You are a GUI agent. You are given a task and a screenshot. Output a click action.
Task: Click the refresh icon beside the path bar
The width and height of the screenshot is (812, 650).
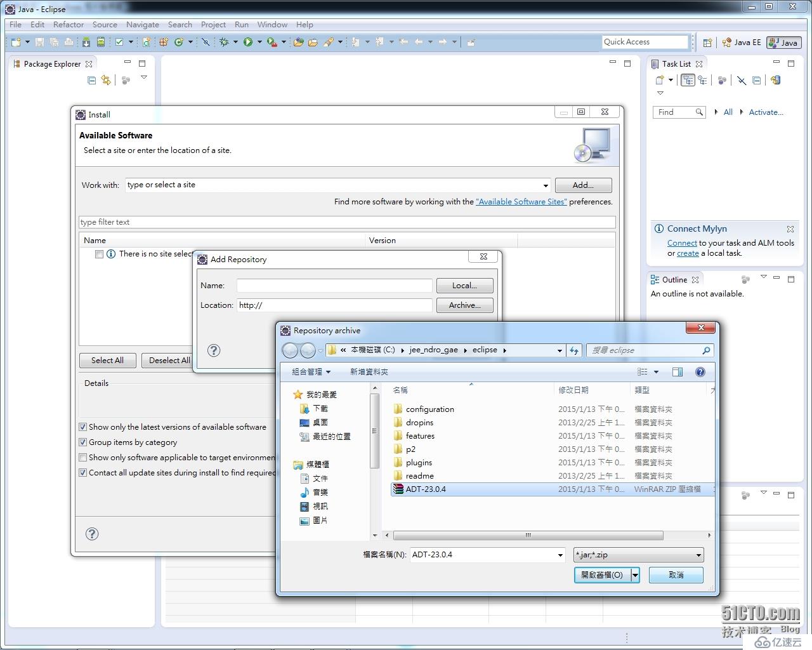(x=574, y=350)
